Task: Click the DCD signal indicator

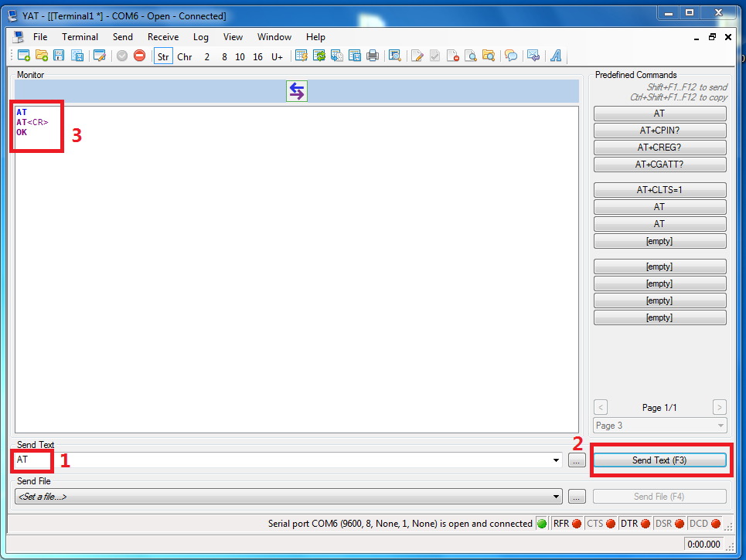Action: [x=704, y=524]
